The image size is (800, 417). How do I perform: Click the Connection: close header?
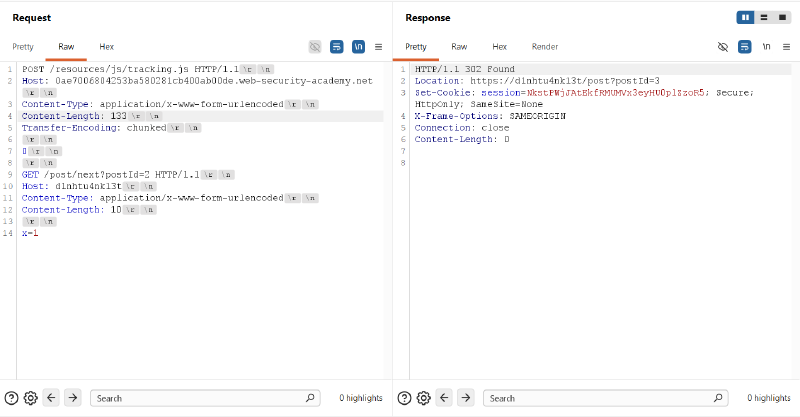click(462, 128)
